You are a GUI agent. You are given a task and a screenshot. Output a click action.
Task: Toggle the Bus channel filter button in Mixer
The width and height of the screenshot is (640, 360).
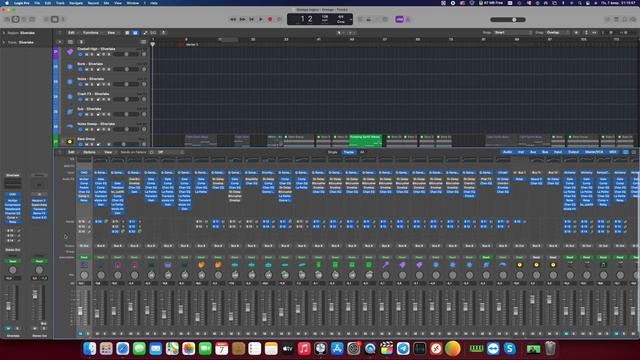coord(545,152)
